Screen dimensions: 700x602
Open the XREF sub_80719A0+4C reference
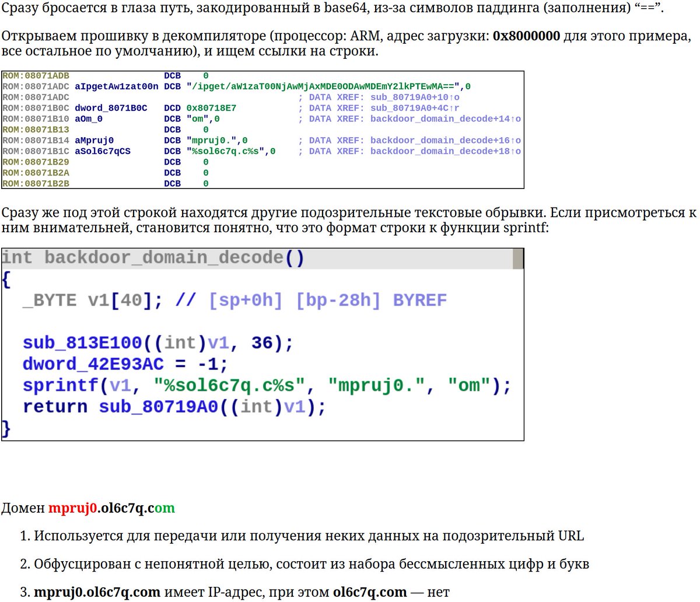coord(414,108)
